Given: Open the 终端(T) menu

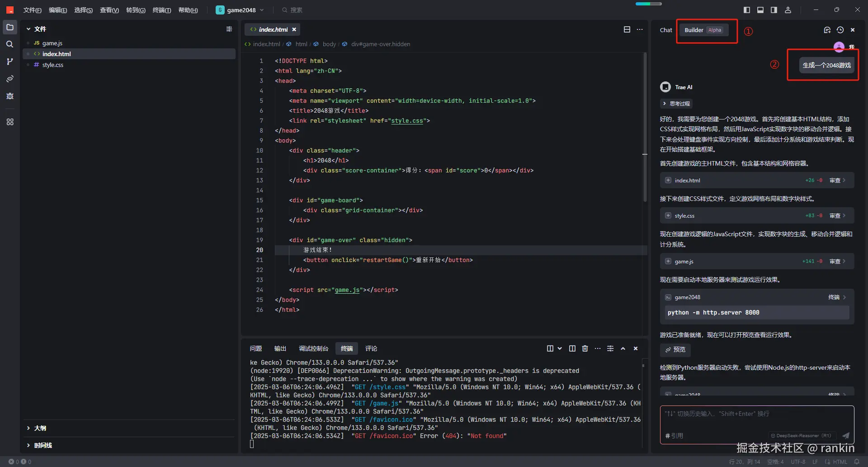Looking at the screenshot, I should tap(162, 10).
